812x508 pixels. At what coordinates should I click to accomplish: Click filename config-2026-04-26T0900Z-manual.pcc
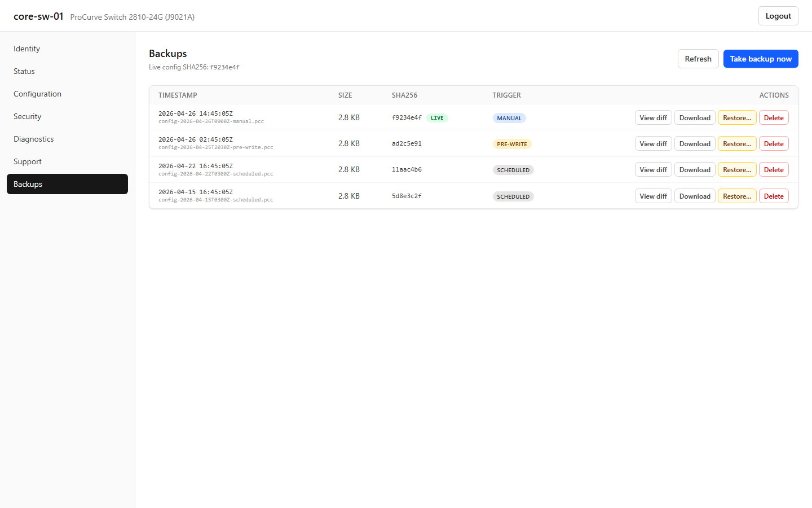point(211,121)
